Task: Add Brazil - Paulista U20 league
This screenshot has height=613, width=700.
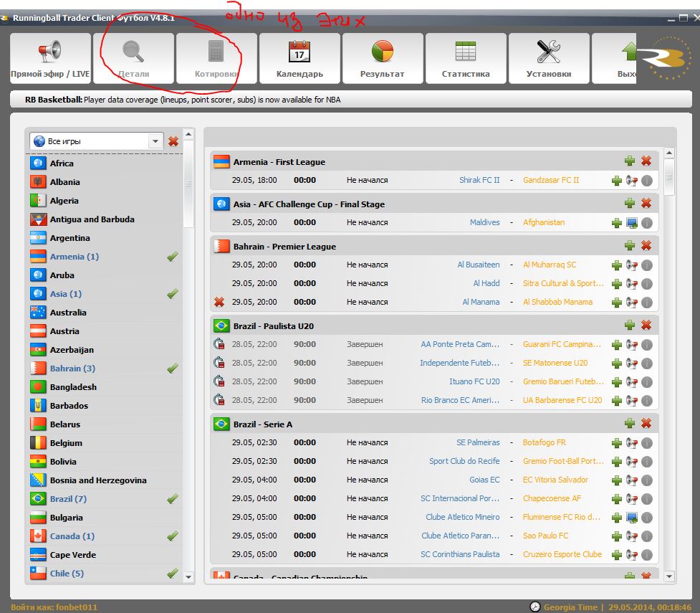Action: coord(630,325)
